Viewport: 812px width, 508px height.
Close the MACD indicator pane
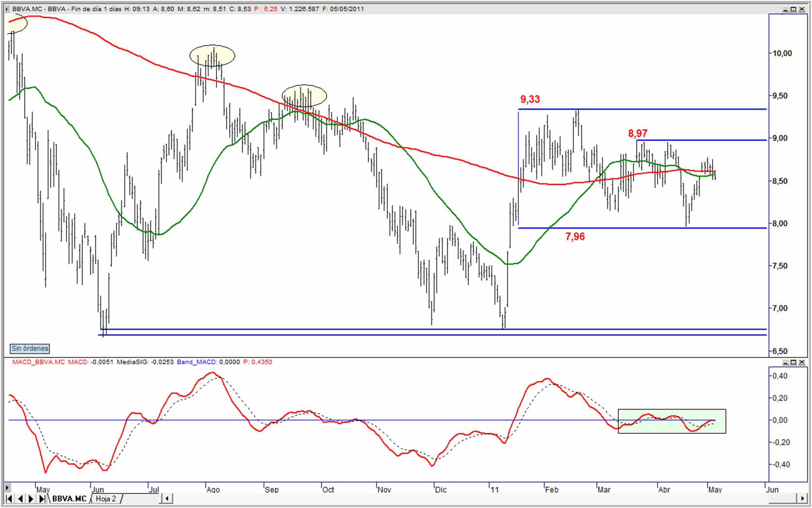(801, 362)
